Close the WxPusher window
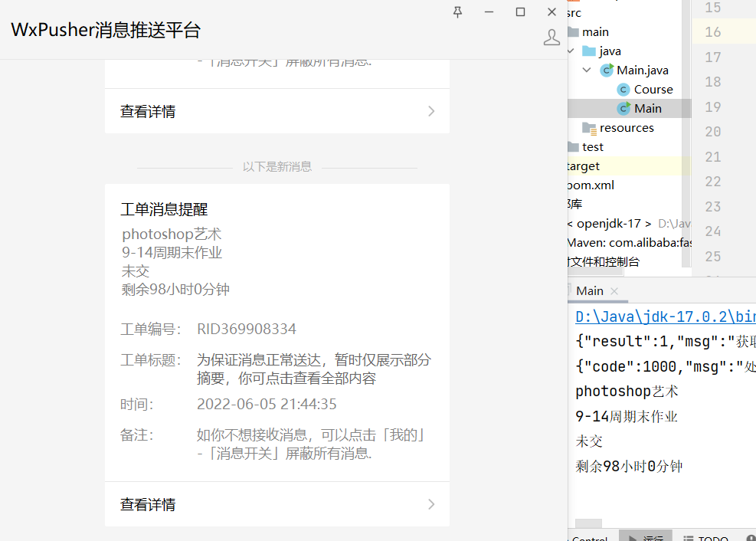The image size is (756, 541). 551,12
